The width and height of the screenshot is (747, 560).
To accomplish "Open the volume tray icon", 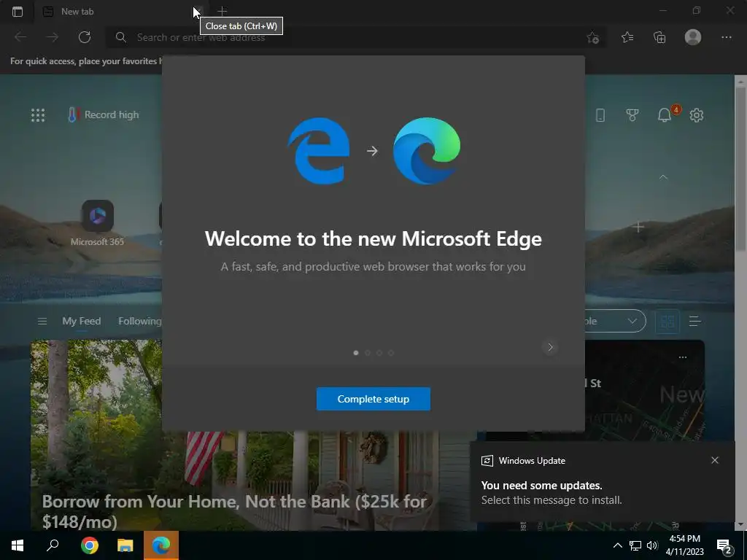I will pyautogui.click(x=651, y=545).
